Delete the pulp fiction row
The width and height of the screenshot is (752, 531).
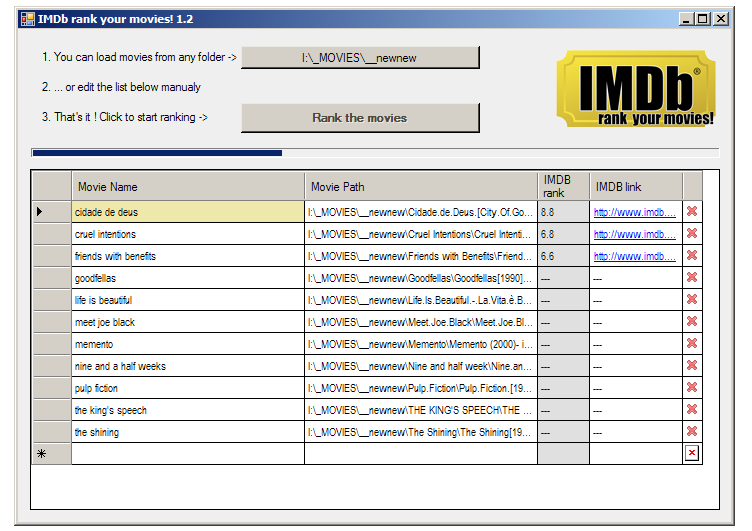(x=692, y=388)
